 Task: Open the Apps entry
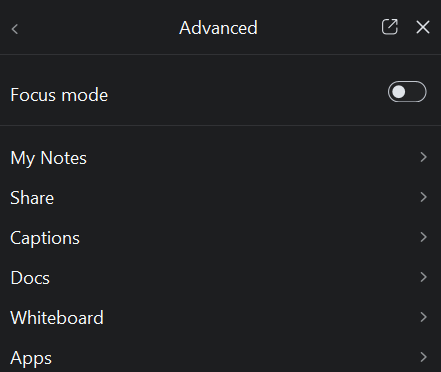click(x=220, y=355)
